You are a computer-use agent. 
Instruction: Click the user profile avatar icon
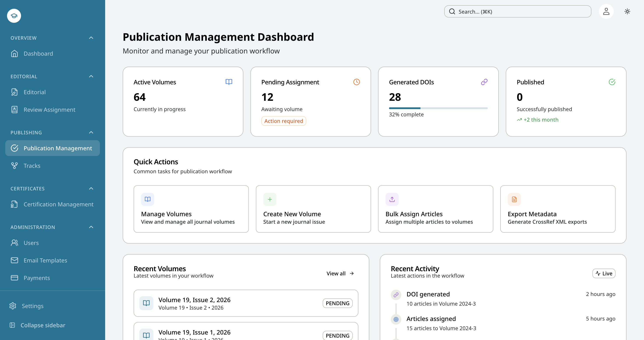(606, 11)
